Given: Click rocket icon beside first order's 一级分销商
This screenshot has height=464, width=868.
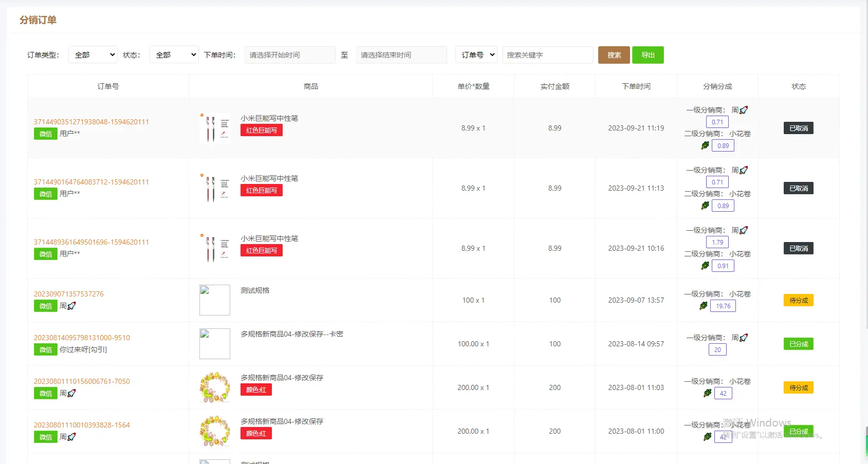Looking at the screenshot, I should 744,110.
